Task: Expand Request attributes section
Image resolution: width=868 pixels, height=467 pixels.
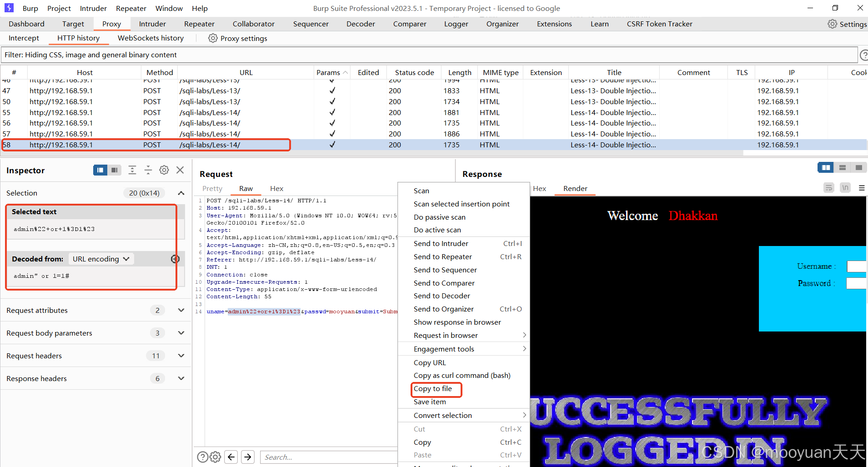Action: pos(181,310)
